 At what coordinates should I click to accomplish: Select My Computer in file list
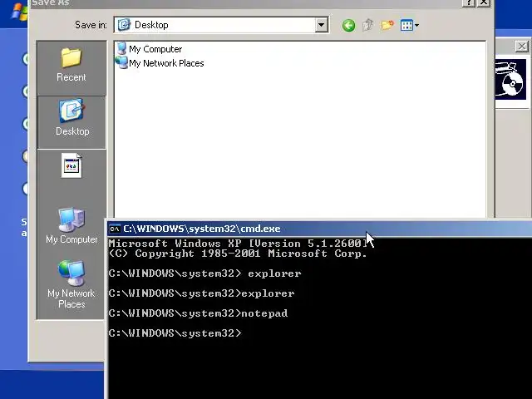click(x=150, y=49)
